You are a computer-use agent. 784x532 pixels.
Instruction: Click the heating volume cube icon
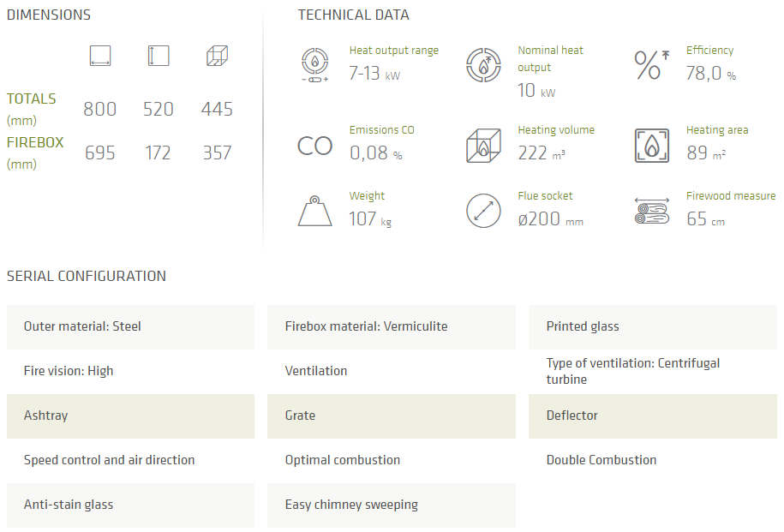point(483,146)
